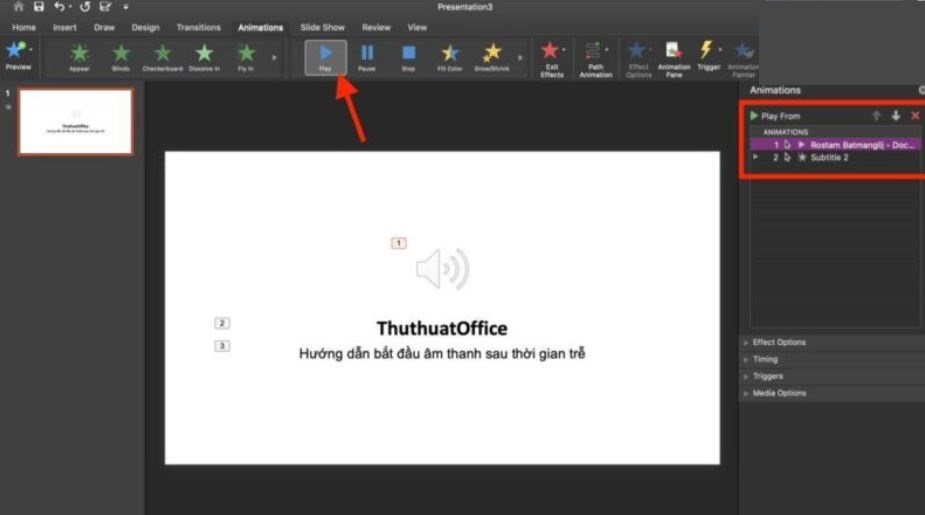Click animation marker 2 beside the title
Screen dimensions: 925x515
tap(222, 323)
